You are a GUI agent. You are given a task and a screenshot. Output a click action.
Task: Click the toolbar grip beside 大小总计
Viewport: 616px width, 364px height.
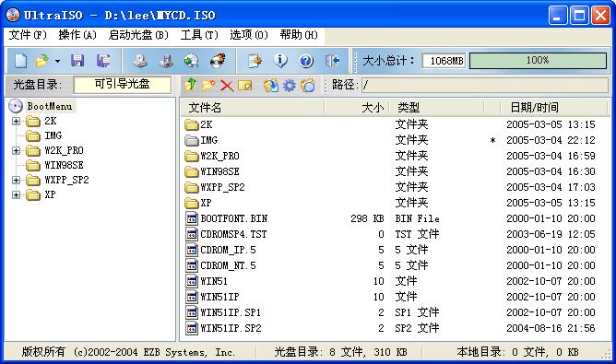pyautogui.click(x=355, y=61)
